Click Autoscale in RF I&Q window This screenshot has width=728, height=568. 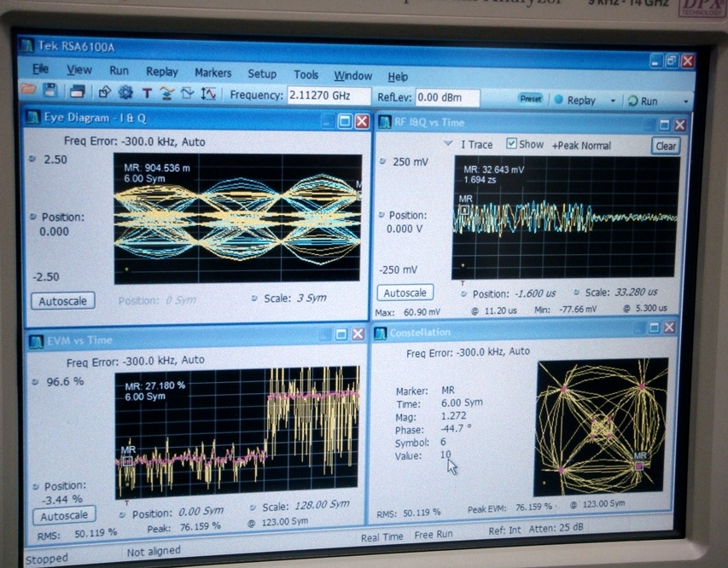pos(405,293)
